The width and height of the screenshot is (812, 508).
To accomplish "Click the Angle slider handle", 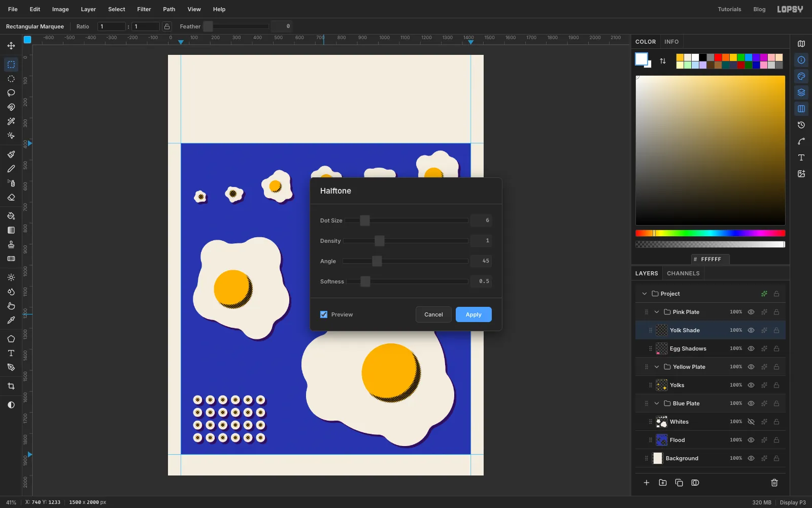I will point(377,261).
